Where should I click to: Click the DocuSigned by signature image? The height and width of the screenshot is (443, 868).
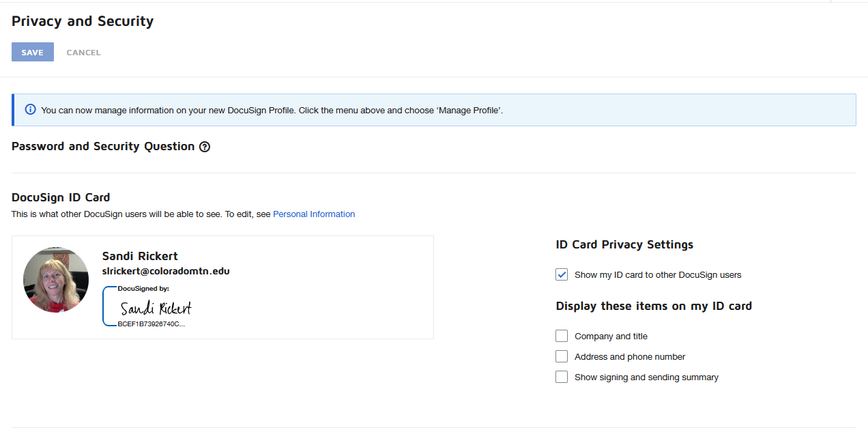pyautogui.click(x=147, y=306)
